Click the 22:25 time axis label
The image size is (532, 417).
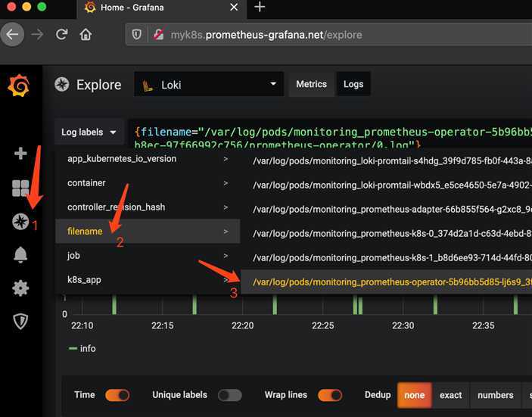click(322, 325)
